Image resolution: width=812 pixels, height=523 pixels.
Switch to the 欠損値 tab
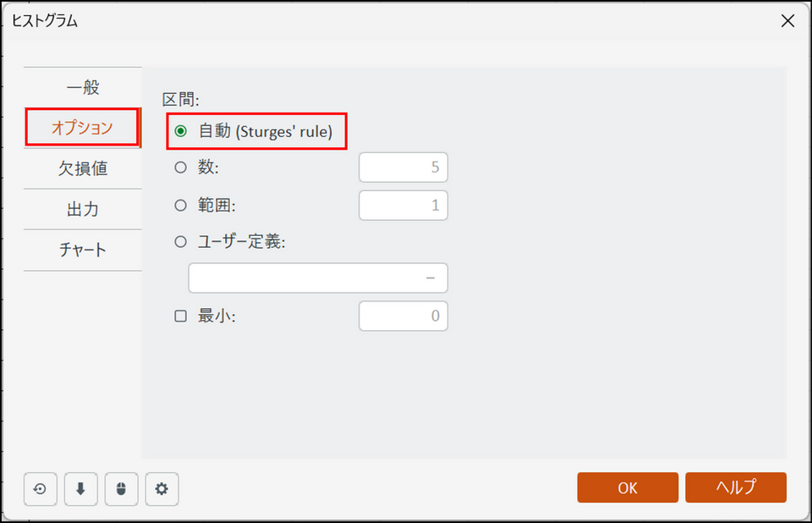pyautogui.click(x=82, y=168)
